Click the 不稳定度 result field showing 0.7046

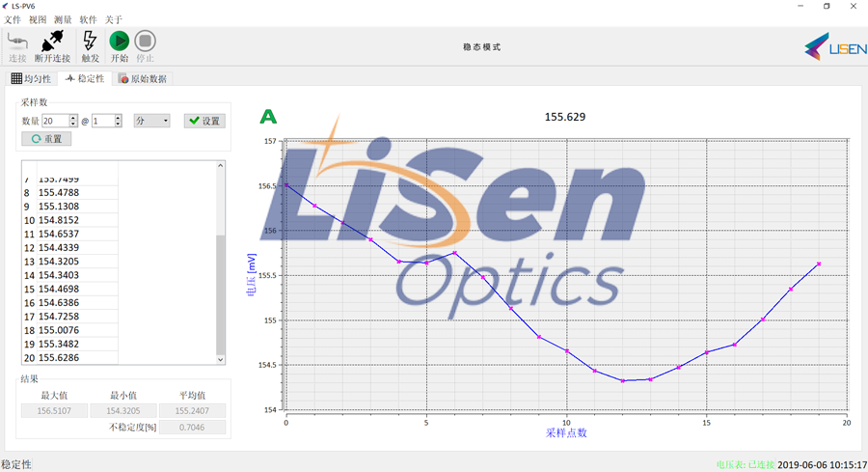(191, 427)
